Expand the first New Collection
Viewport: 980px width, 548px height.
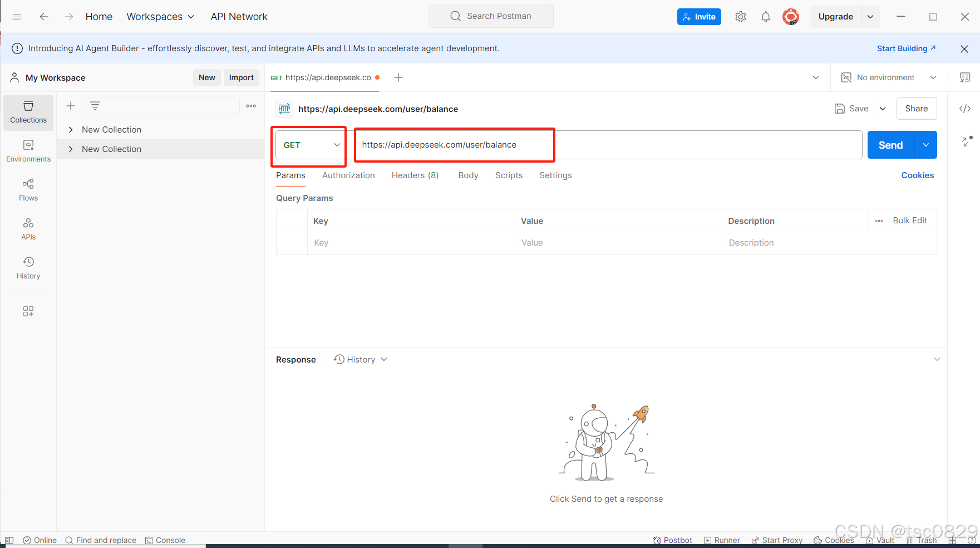(x=71, y=130)
